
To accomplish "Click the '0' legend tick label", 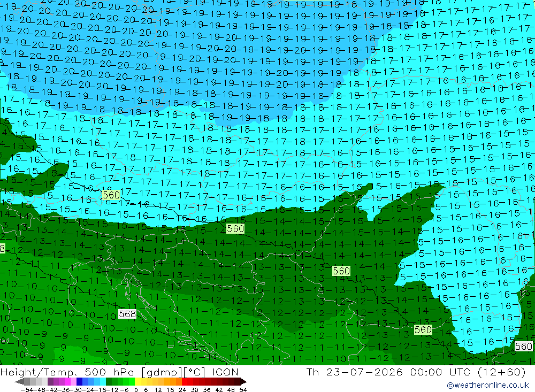I will tap(136, 390).
